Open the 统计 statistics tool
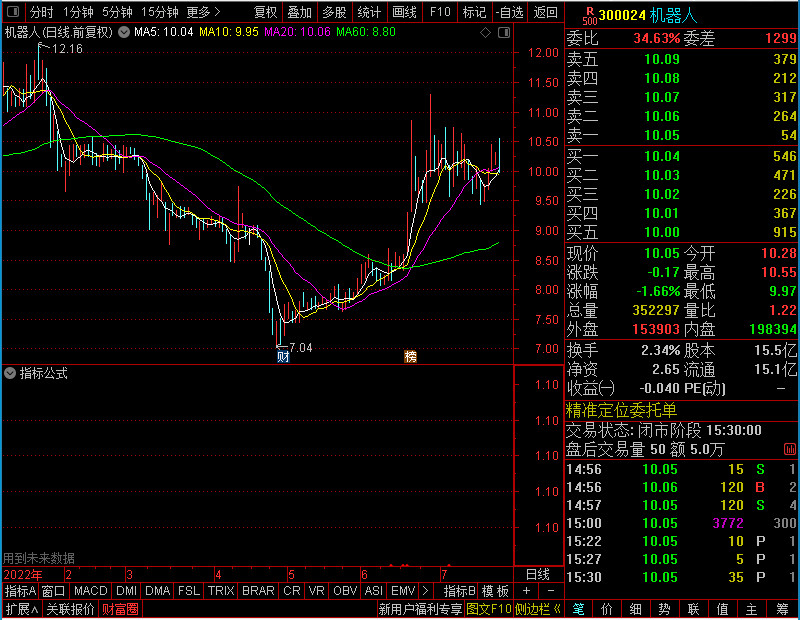The height and width of the screenshot is (620, 800). click(x=369, y=12)
